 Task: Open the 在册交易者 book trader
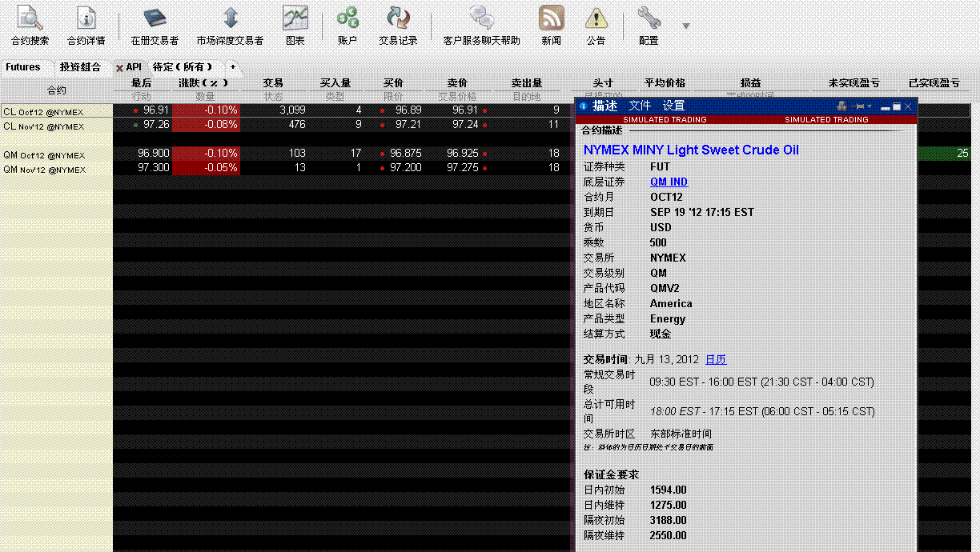click(x=155, y=25)
